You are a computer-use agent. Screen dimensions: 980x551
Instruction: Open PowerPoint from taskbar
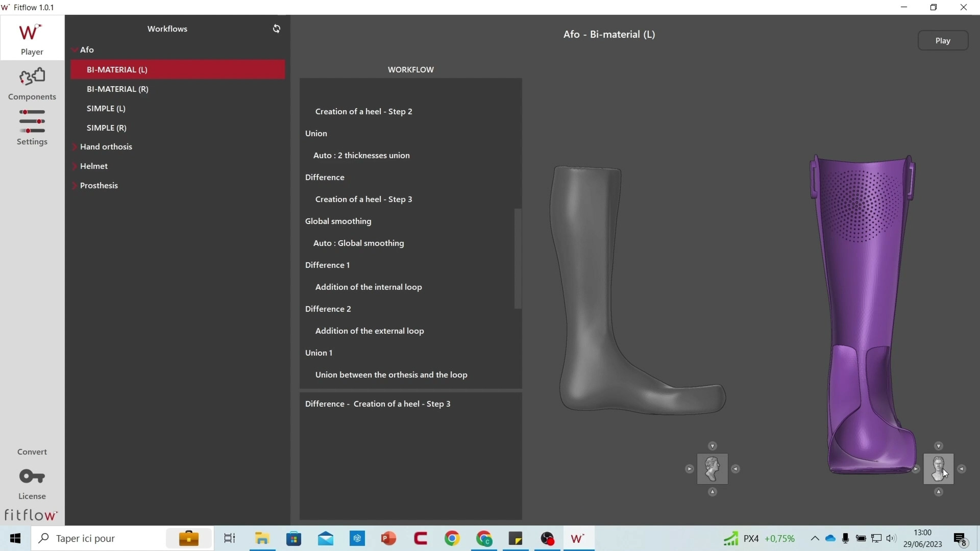click(389, 538)
